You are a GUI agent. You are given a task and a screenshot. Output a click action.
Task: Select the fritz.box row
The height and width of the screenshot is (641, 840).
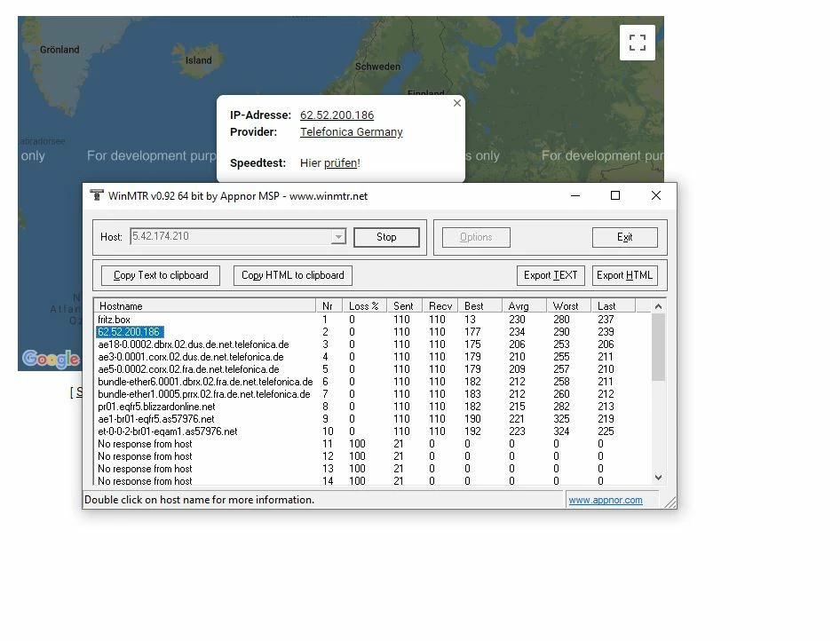pos(372,319)
